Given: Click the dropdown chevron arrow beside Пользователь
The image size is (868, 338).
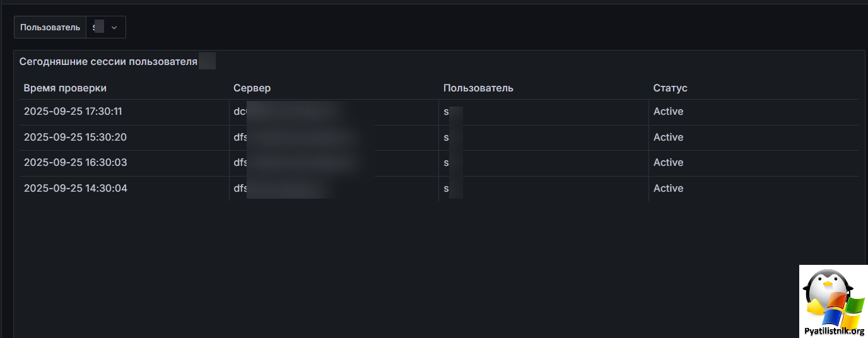Looking at the screenshot, I should tap(114, 28).
